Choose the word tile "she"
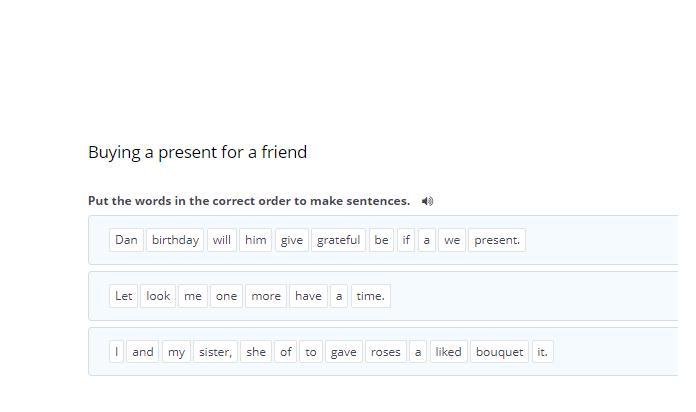Screen dimensions: 696x412 (x=256, y=352)
